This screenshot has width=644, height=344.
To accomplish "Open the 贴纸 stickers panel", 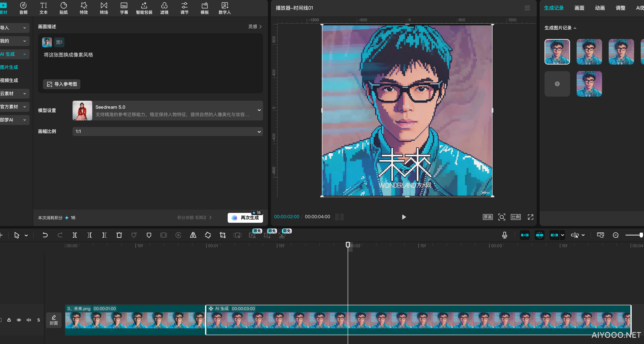I will pyautogui.click(x=64, y=8).
